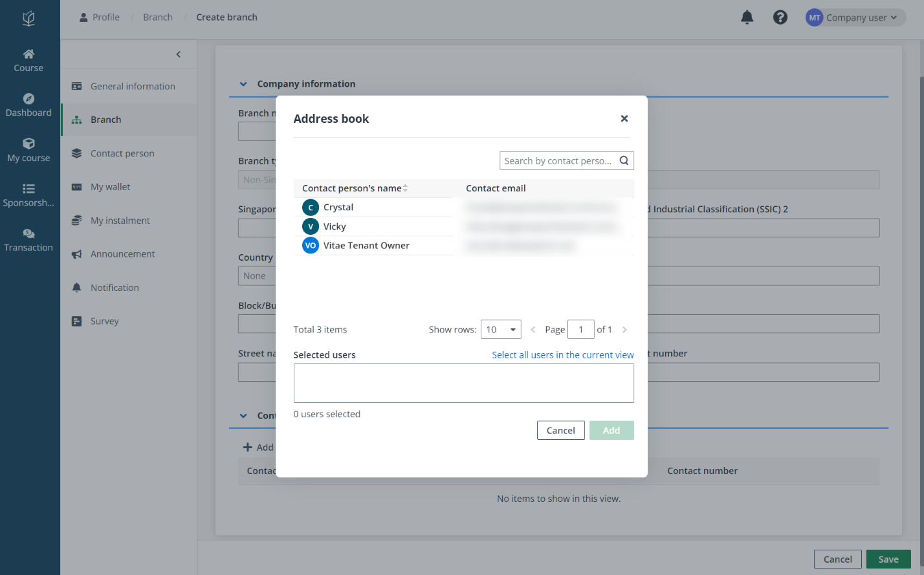
Task: Open the Announcement section
Action: (121, 254)
